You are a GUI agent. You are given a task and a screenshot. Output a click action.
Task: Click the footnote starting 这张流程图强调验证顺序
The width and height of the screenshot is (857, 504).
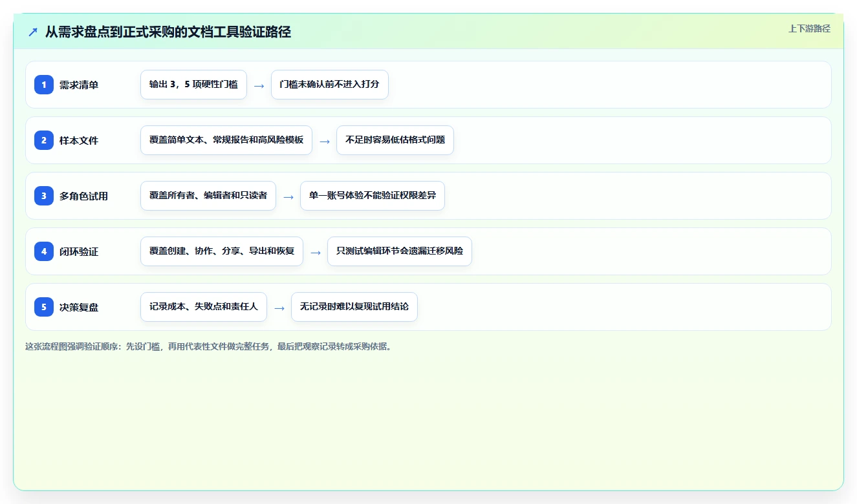click(x=208, y=346)
